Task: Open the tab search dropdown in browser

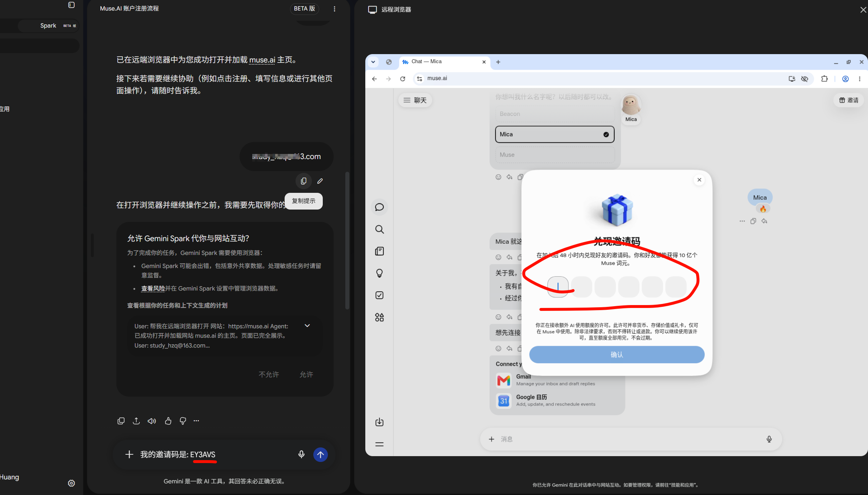Action: (x=373, y=62)
